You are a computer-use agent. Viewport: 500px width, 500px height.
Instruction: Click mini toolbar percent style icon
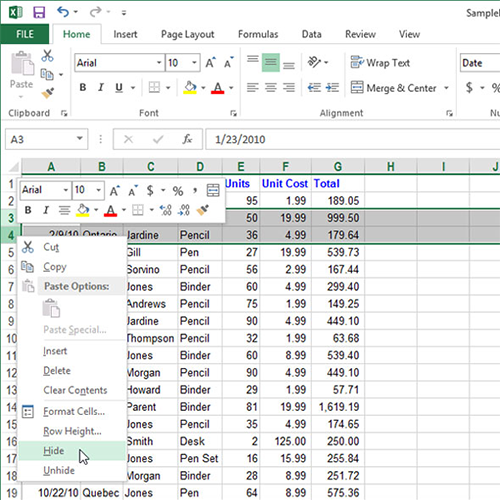click(x=178, y=191)
